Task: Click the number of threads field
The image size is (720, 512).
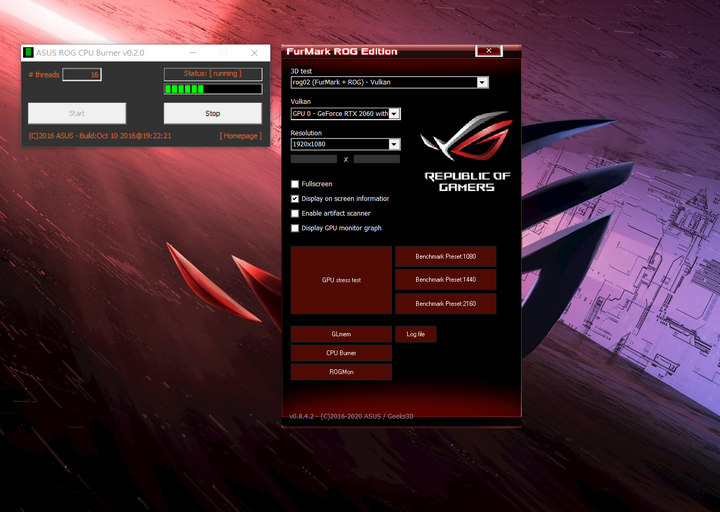Action: [x=82, y=74]
